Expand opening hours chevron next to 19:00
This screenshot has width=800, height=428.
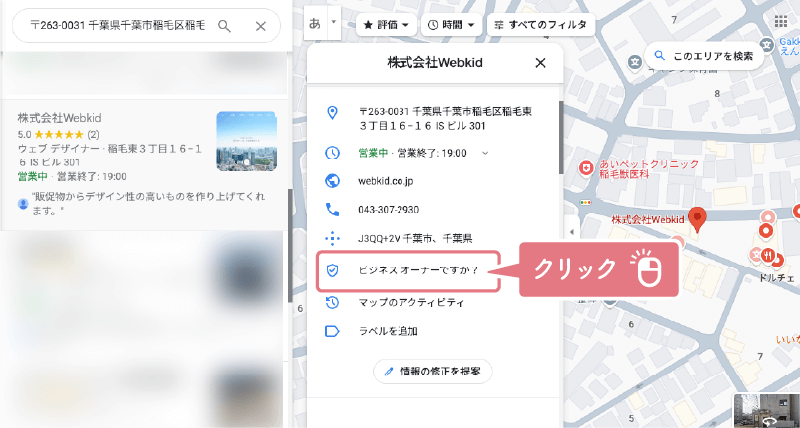coord(485,153)
